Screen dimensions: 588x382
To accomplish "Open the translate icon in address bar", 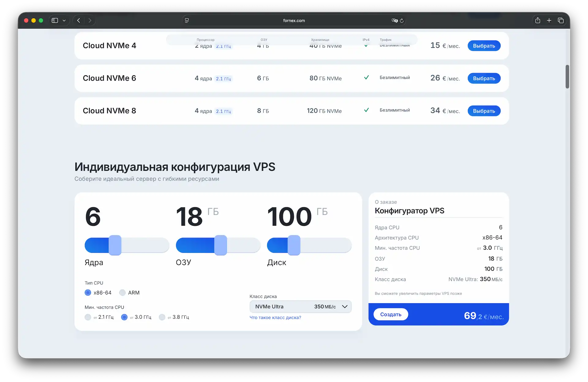I will 394,21.
